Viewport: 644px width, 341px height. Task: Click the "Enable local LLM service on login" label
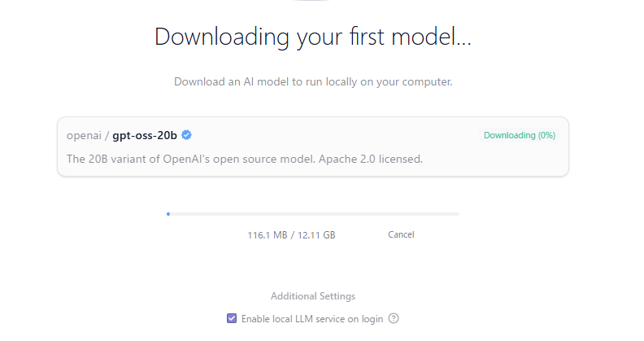point(312,318)
